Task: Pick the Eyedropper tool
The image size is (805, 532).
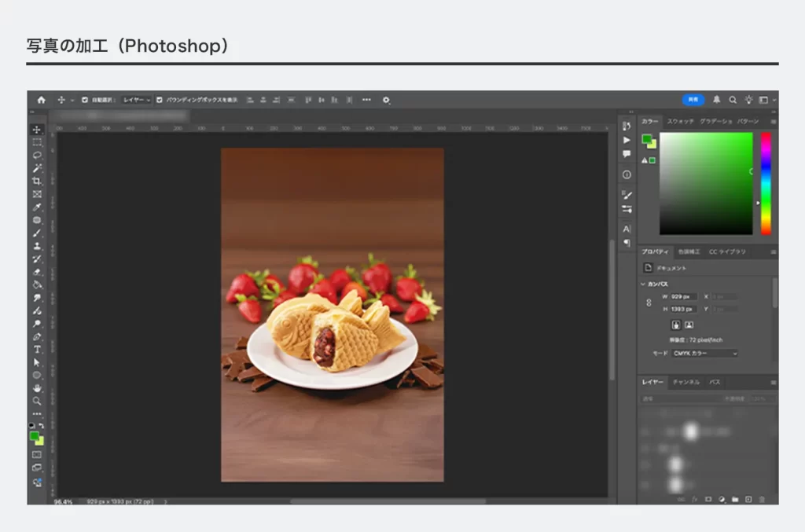Action: (x=37, y=207)
